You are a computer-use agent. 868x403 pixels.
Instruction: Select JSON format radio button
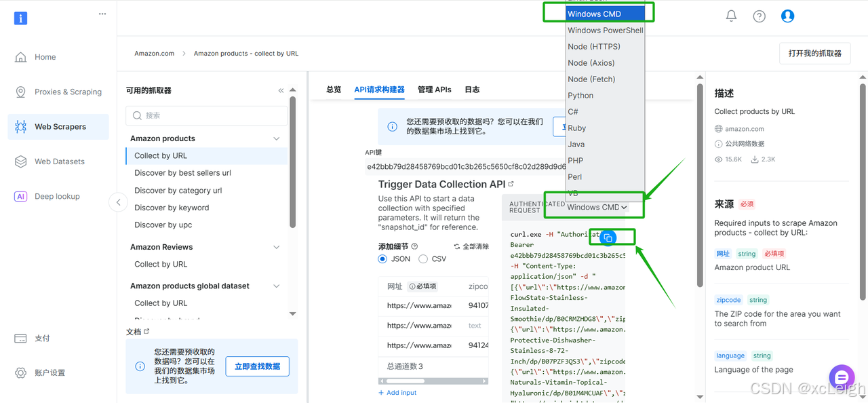coord(382,258)
